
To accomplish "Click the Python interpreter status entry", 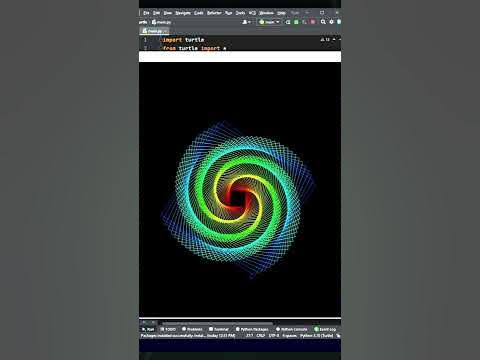I will 317,336.
